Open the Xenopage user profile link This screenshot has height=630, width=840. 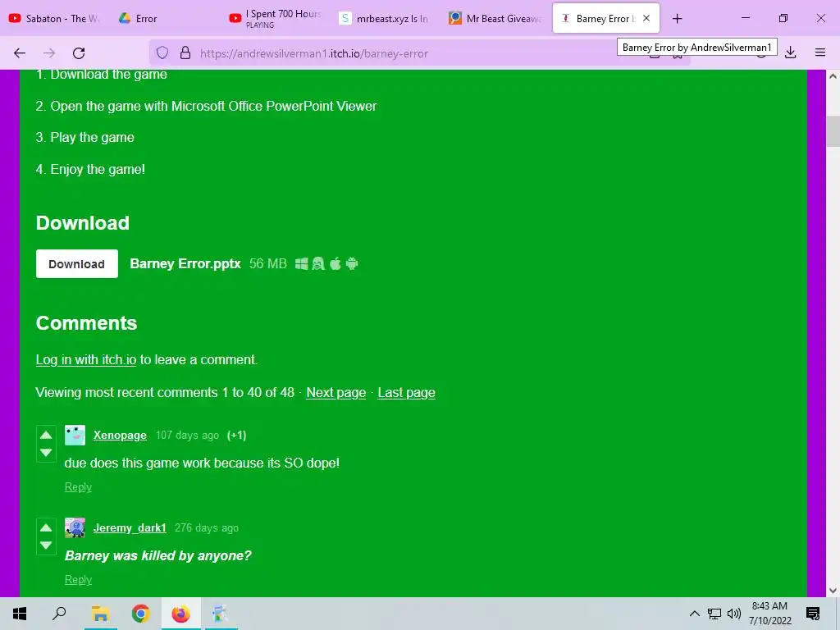point(120,435)
